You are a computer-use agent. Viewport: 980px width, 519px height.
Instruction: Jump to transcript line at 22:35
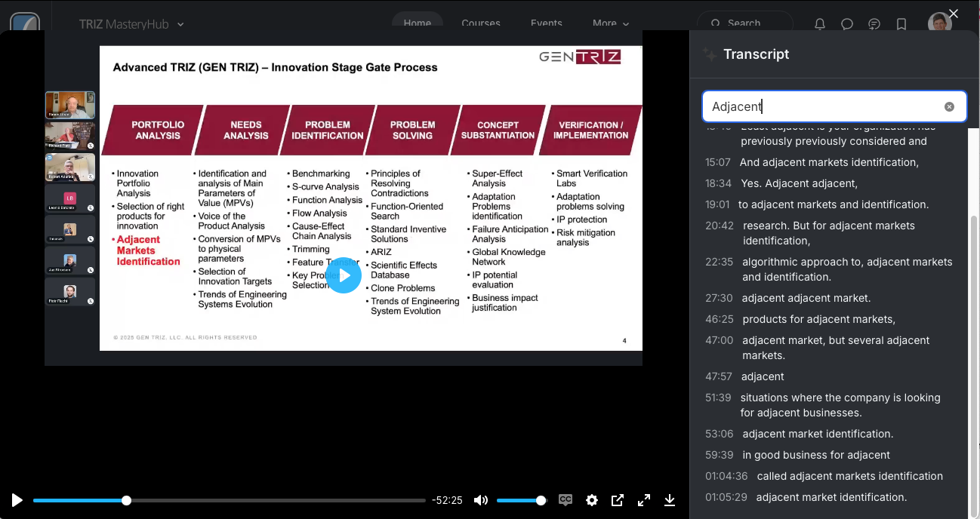pos(829,269)
